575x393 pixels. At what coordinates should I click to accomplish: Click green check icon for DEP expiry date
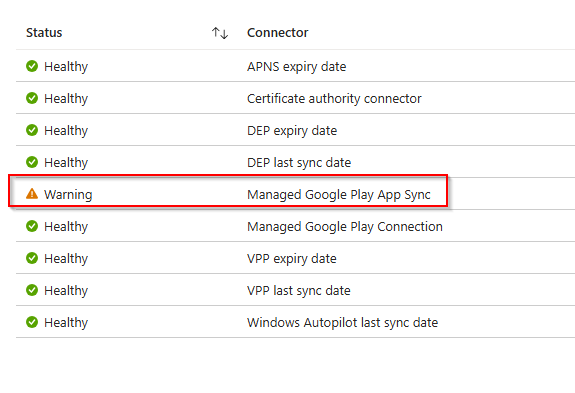[x=32, y=130]
